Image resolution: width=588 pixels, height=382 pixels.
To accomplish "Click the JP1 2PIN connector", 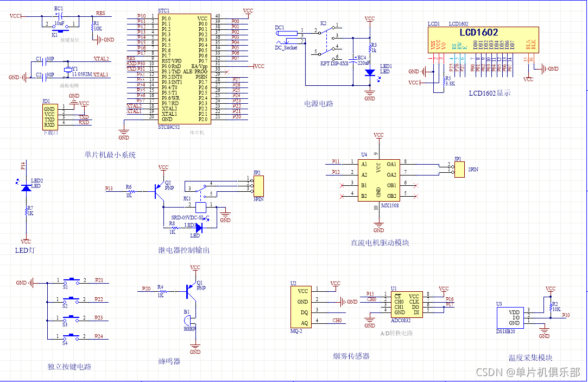I will [x=459, y=169].
